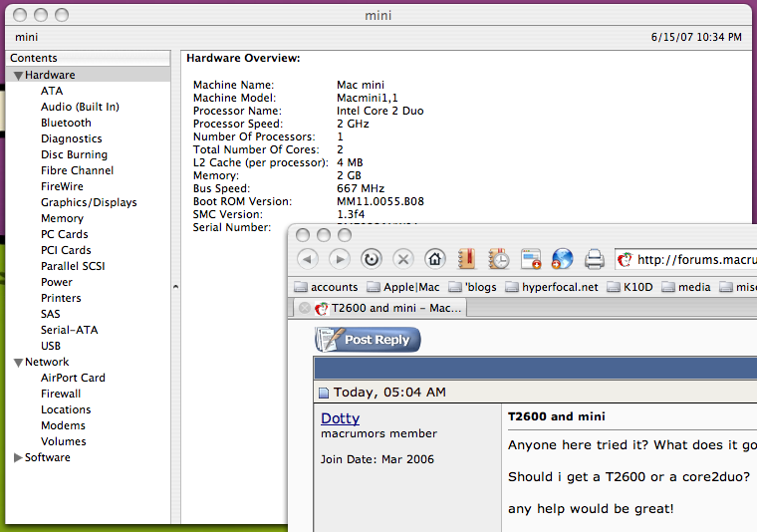Image resolution: width=757 pixels, height=532 pixels.
Task: Stop loading with the X toolbar icon
Action: point(403,259)
